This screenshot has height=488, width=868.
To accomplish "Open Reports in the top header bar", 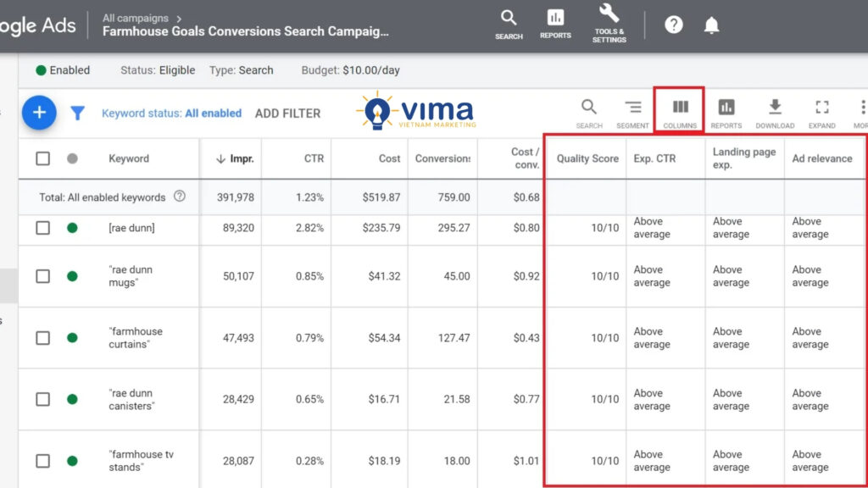I will coord(555,24).
